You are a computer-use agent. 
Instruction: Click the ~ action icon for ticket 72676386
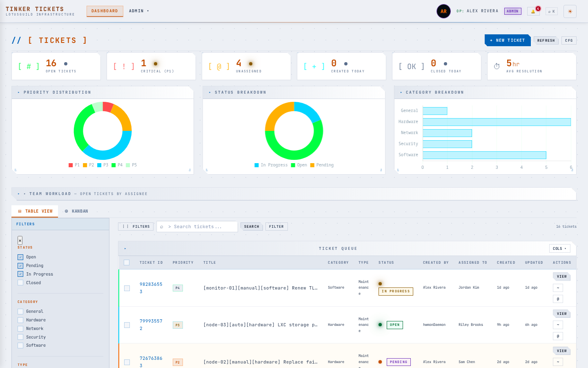558,362
